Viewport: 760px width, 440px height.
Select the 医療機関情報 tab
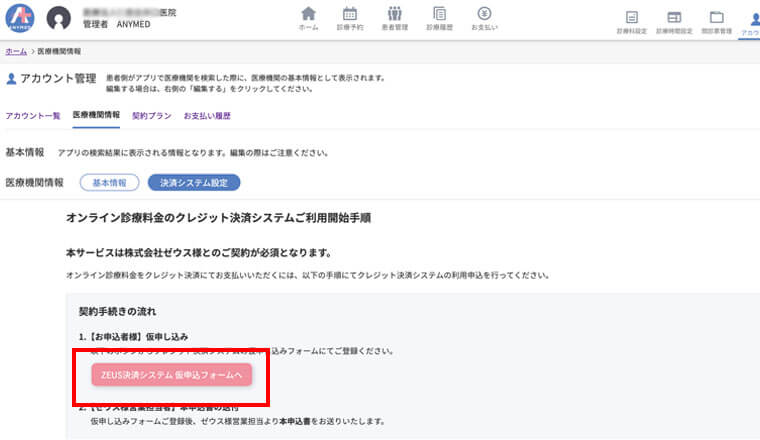pyautogui.click(x=96, y=115)
